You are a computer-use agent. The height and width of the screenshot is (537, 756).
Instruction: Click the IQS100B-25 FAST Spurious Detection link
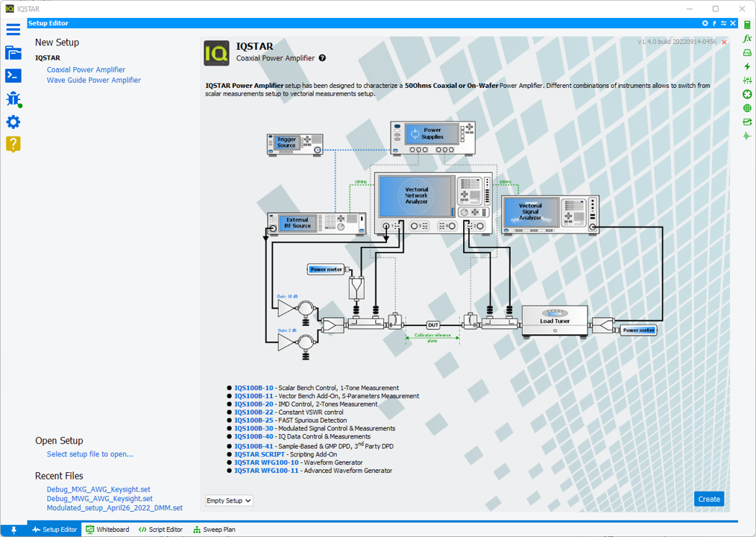[x=253, y=420]
